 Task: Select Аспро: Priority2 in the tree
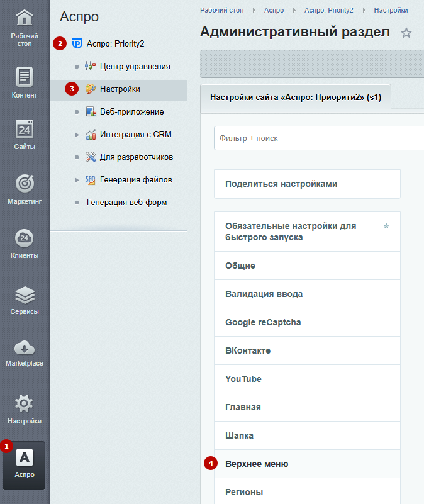tap(115, 43)
